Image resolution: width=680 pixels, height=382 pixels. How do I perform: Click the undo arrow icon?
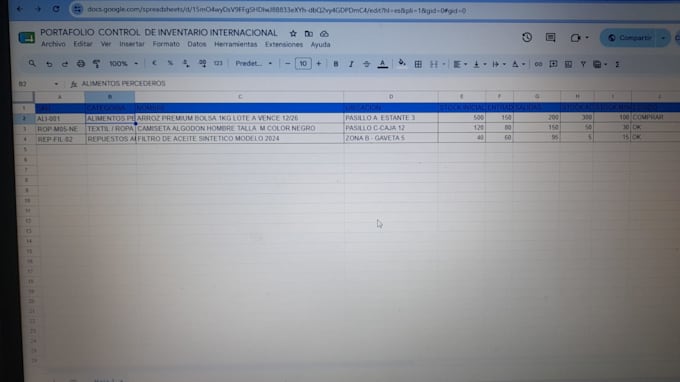coord(49,64)
